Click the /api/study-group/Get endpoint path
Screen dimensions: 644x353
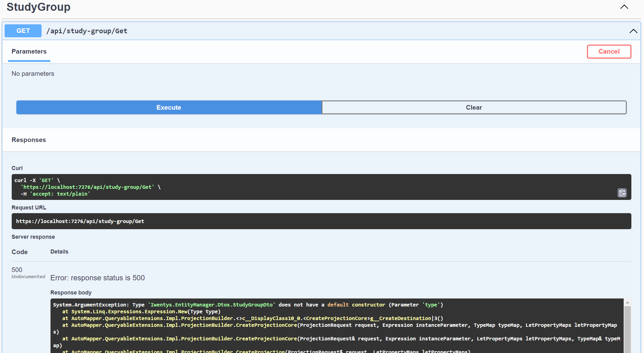tap(87, 31)
